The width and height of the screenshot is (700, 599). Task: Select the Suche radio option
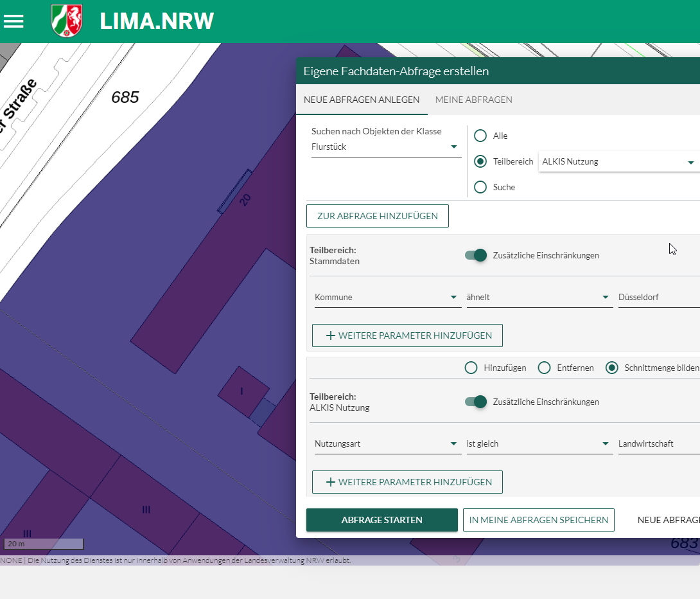point(480,187)
